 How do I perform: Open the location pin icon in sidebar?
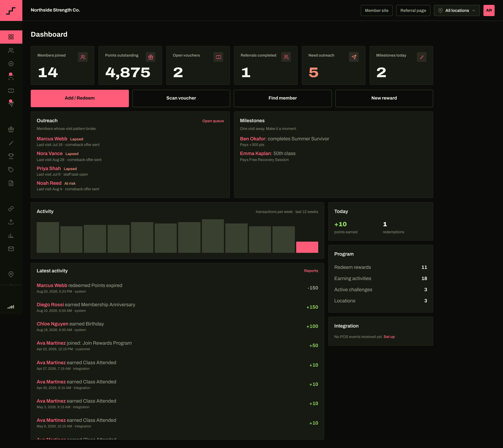click(x=11, y=274)
